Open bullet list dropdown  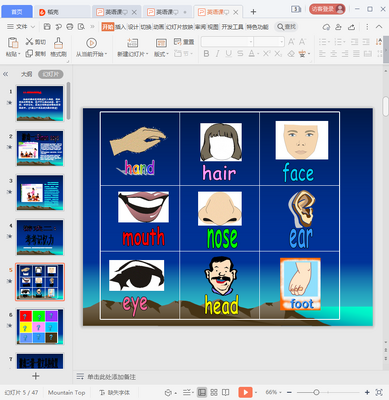328,42
